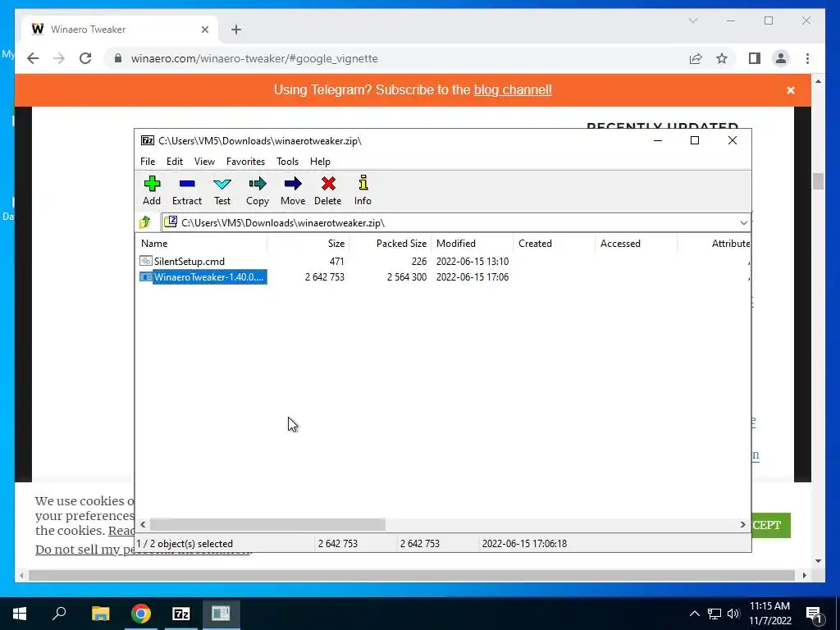
Task: Go back in Chrome browser
Action: tap(33, 58)
